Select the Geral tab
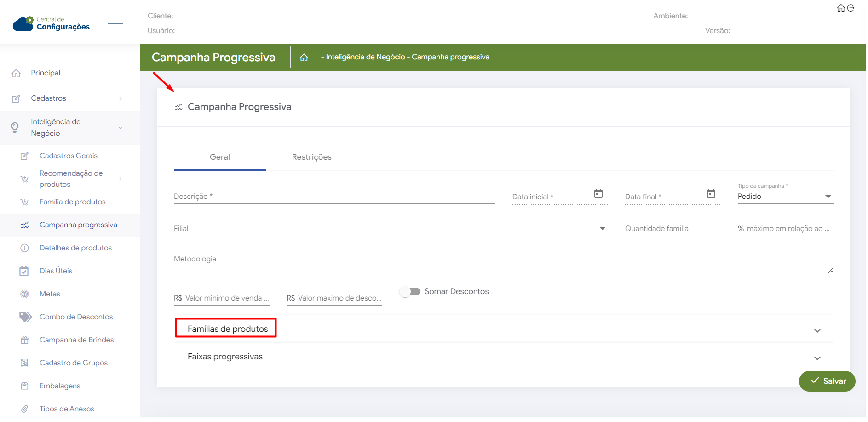The height and width of the screenshot is (422, 868). tap(219, 157)
